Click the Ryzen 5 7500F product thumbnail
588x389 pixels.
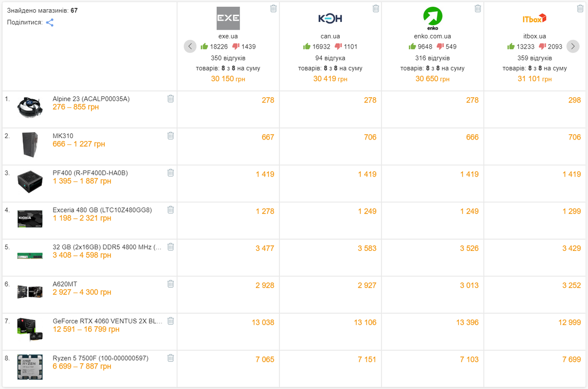click(x=30, y=368)
